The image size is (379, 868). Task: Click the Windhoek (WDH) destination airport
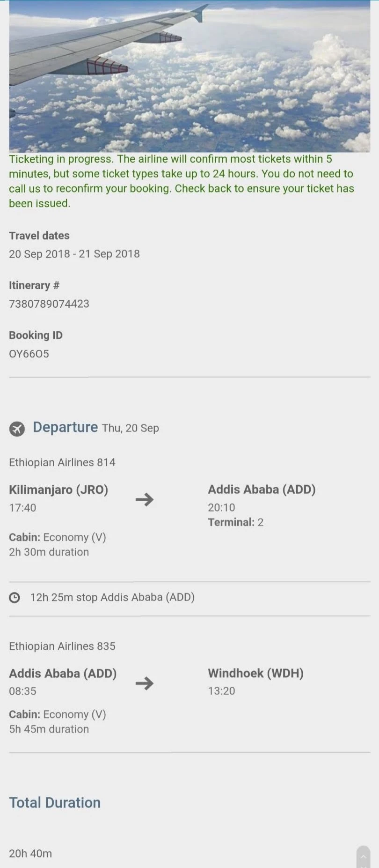[255, 673]
